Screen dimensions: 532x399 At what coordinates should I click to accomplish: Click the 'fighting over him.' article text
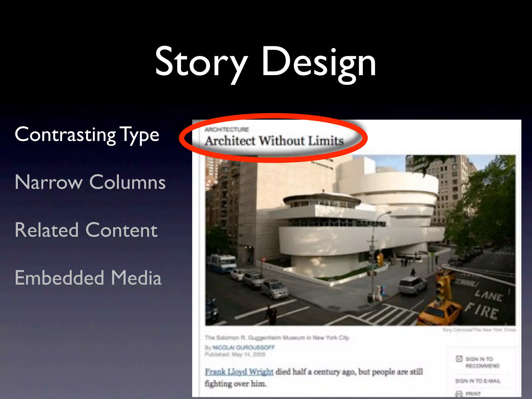[x=236, y=384]
